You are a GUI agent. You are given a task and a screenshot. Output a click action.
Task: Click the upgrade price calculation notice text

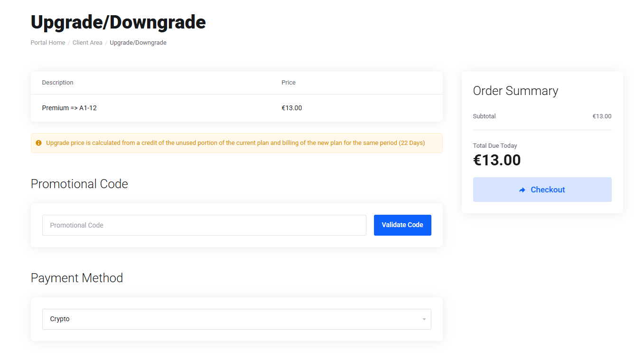(235, 143)
